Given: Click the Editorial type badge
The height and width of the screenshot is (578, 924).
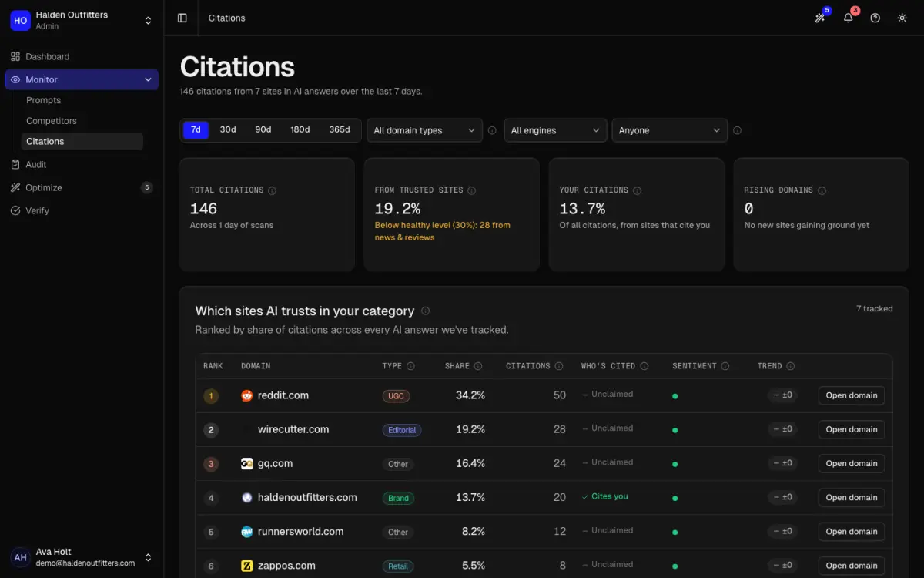Looking at the screenshot, I should (x=402, y=430).
